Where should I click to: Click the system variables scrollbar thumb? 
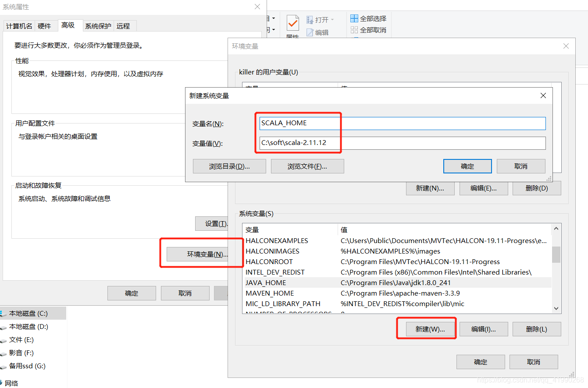(556, 254)
